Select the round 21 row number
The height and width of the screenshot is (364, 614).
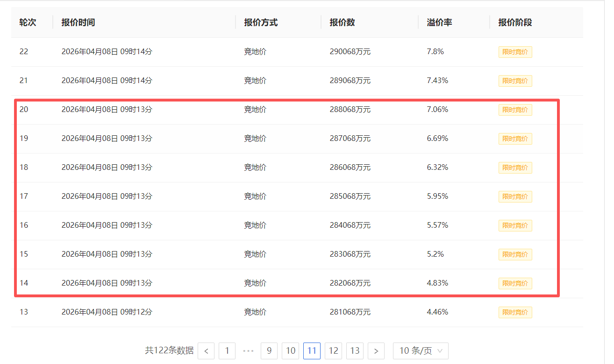point(24,81)
